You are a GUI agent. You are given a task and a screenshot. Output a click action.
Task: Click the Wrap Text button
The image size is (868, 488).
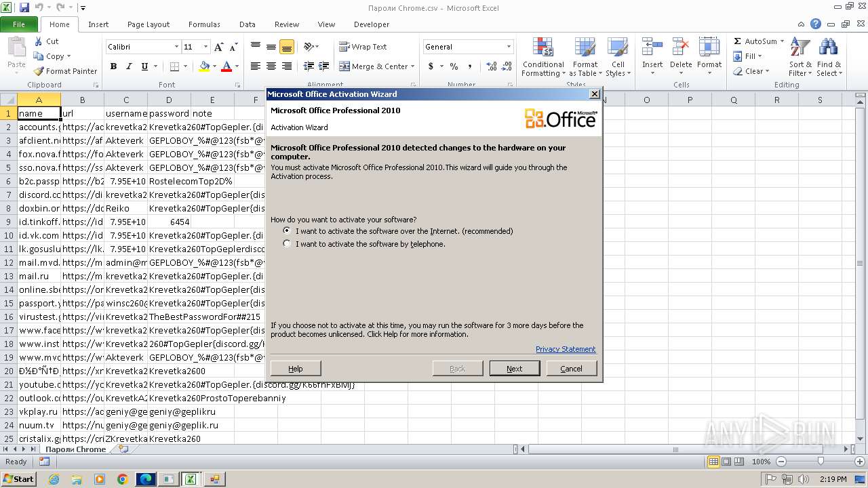(363, 47)
